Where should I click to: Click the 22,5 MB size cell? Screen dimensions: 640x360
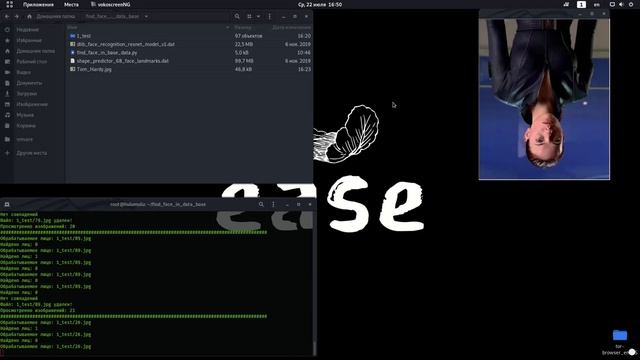point(244,44)
